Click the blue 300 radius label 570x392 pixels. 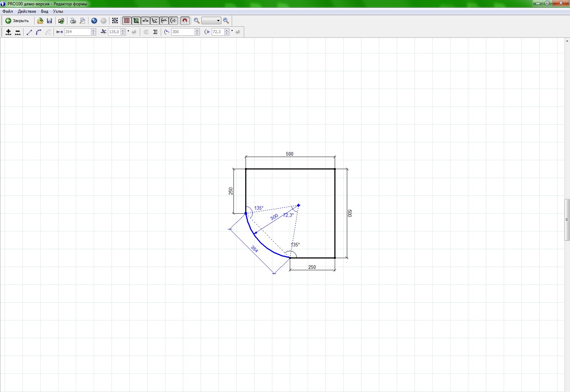coord(274,217)
